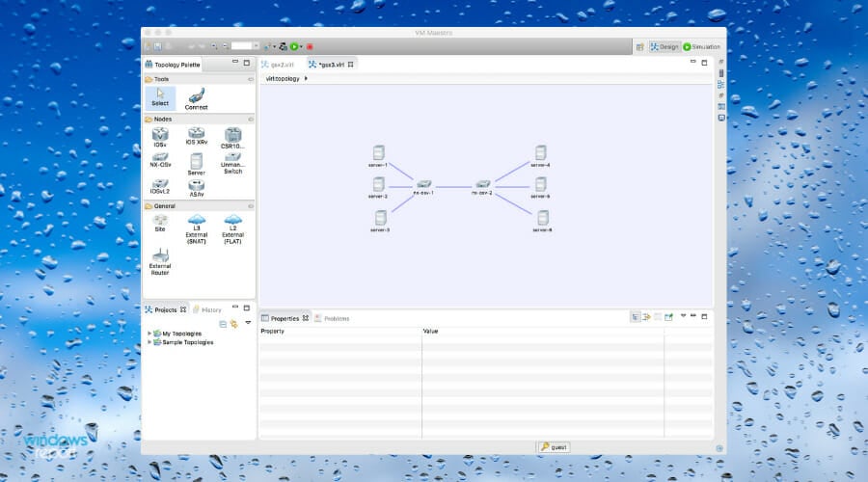The image size is (868, 482).
Task: Click the guest user status button
Action: (x=554, y=447)
